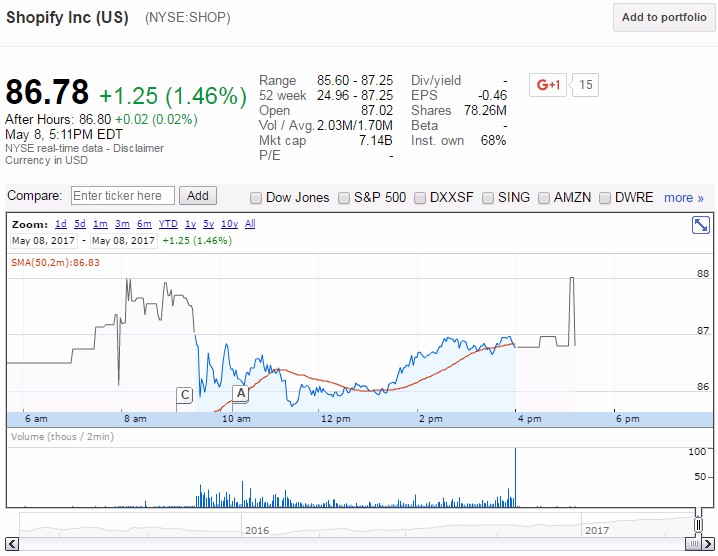Image resolution: width=718 pixels, height=556 pixels.
Task: Open the G+1 count bubble showing 15
Action: pos(585,85)
